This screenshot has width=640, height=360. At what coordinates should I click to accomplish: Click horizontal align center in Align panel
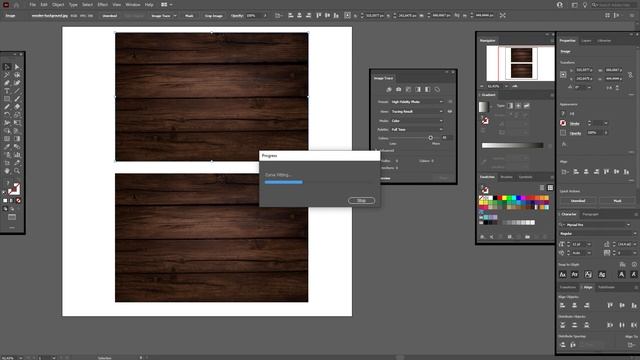pyautogui.click(x=574, y=305)
